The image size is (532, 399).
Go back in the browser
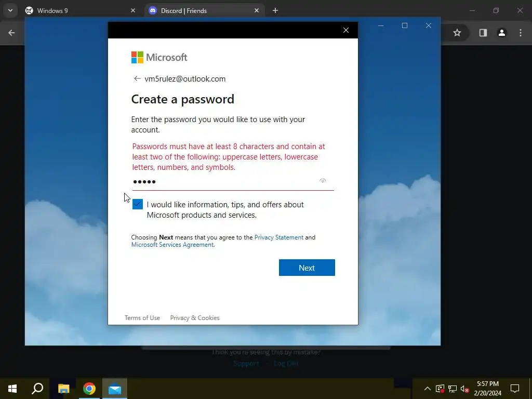tap(11, 33)
